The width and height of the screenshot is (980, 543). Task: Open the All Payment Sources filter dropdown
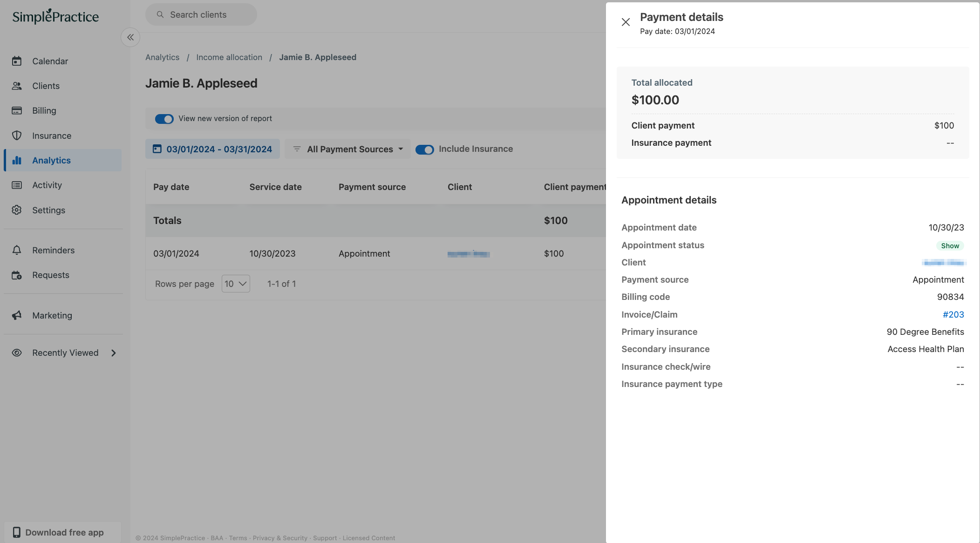347,149
